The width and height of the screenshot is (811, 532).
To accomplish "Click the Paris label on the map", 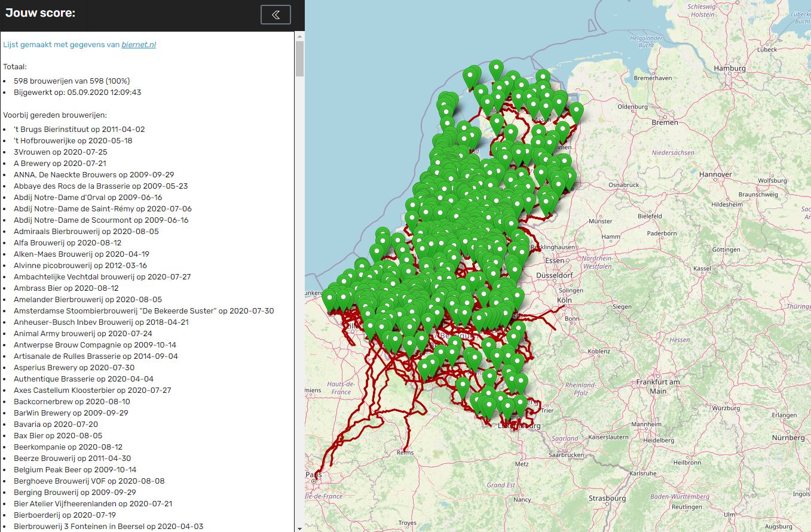I will pyautogui.click(x=314, y=475).
